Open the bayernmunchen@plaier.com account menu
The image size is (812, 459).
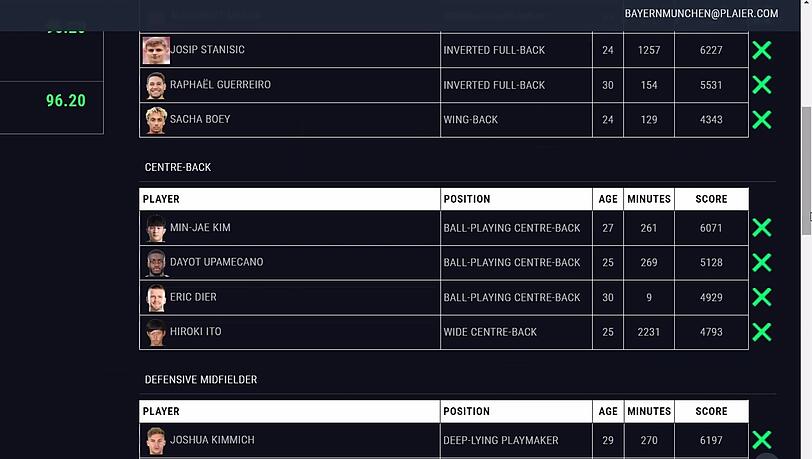701,13
